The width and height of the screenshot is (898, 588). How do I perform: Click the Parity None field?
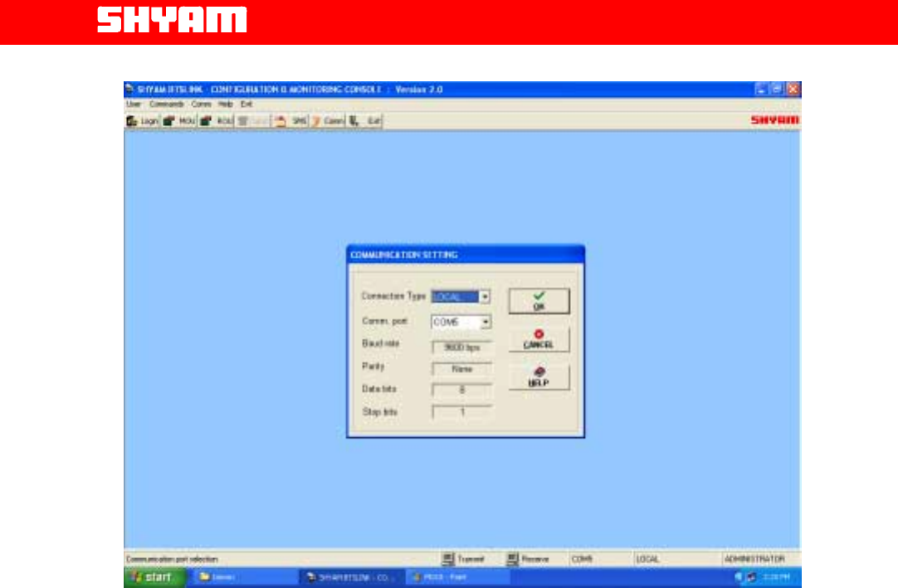click(461, 369)
